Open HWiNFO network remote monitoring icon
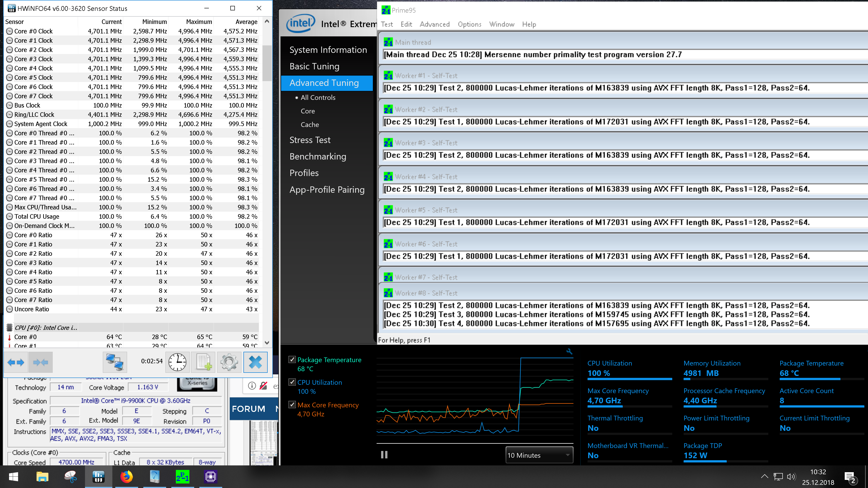The height and width of the screenshot is (488, 868). pyautogui.click(x=115, y=362)
